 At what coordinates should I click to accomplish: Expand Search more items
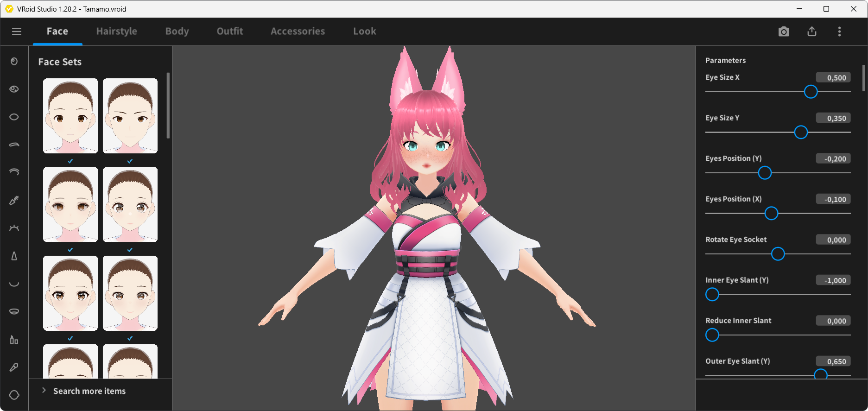[x=89, y=391]
